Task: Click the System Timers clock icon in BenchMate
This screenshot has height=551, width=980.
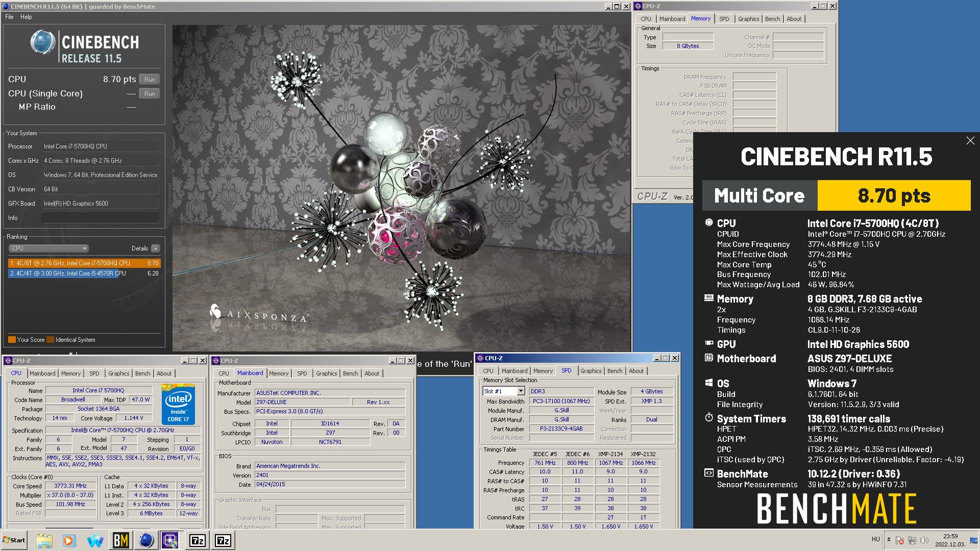Action: pos(709,418)
